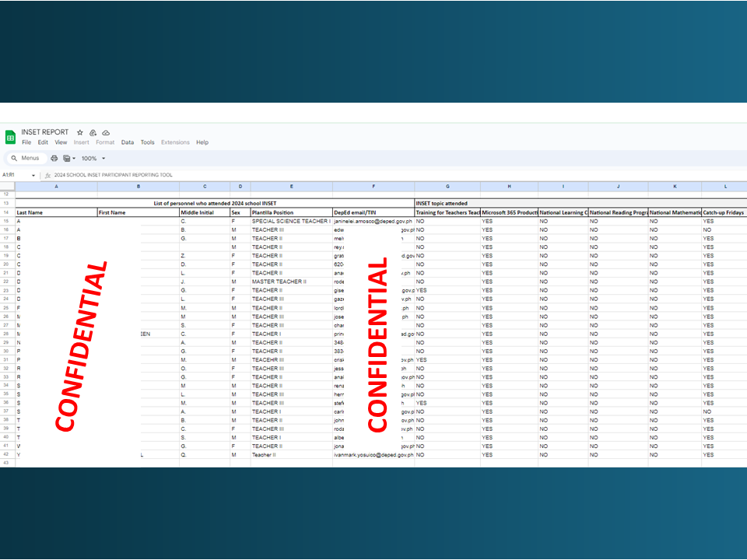This screenshot has width=747, height=560.
Task: Check the cloud document status icon
Action: click(x=106, y=132)
